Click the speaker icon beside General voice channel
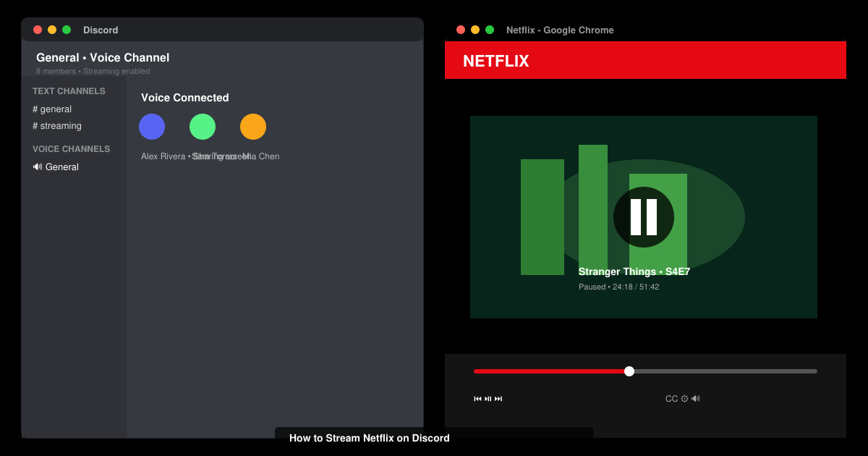 click(x=38, y=167)
